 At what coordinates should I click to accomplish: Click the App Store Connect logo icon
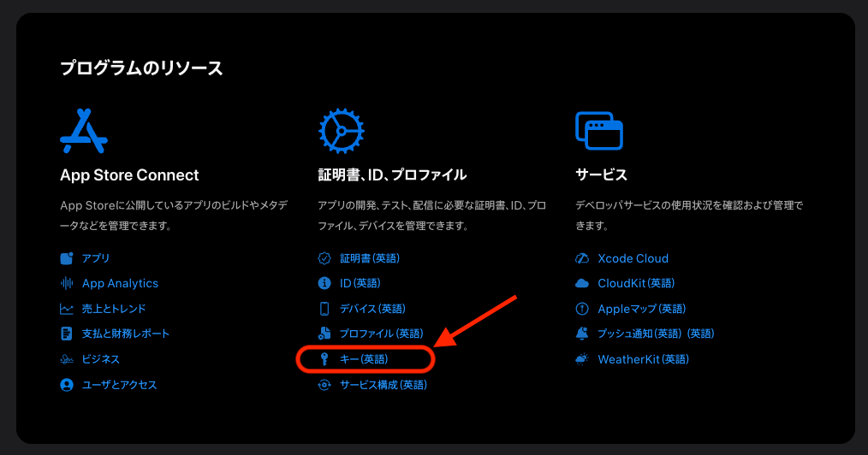[x=84, y=131]
